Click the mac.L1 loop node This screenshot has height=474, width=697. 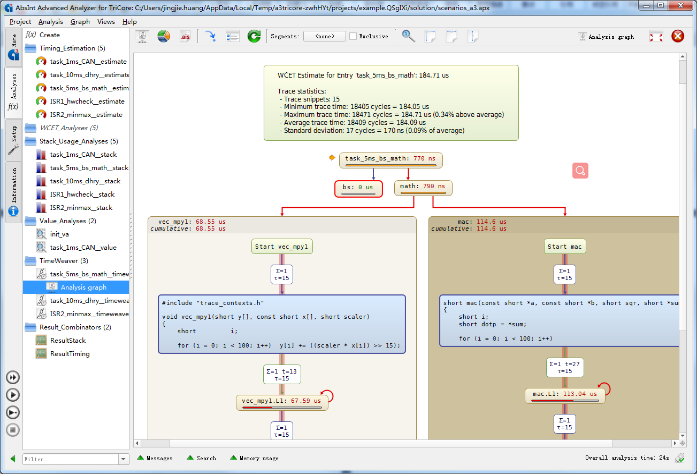565,395
